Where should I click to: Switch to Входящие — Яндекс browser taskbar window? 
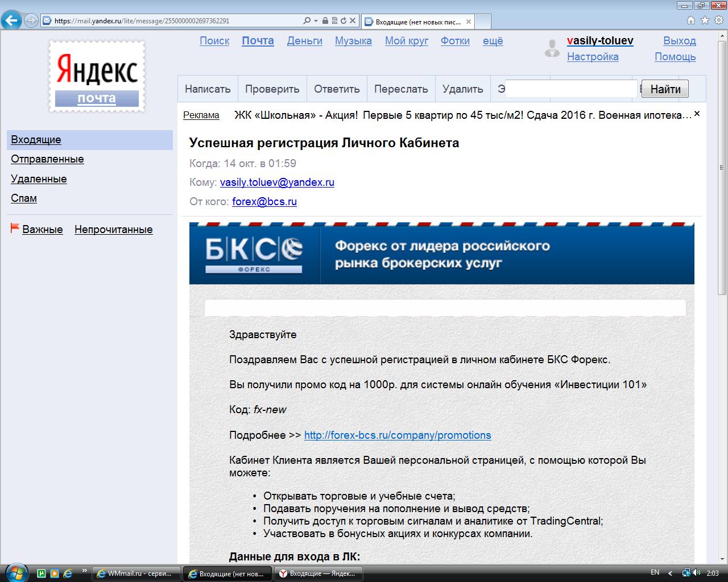320,573
